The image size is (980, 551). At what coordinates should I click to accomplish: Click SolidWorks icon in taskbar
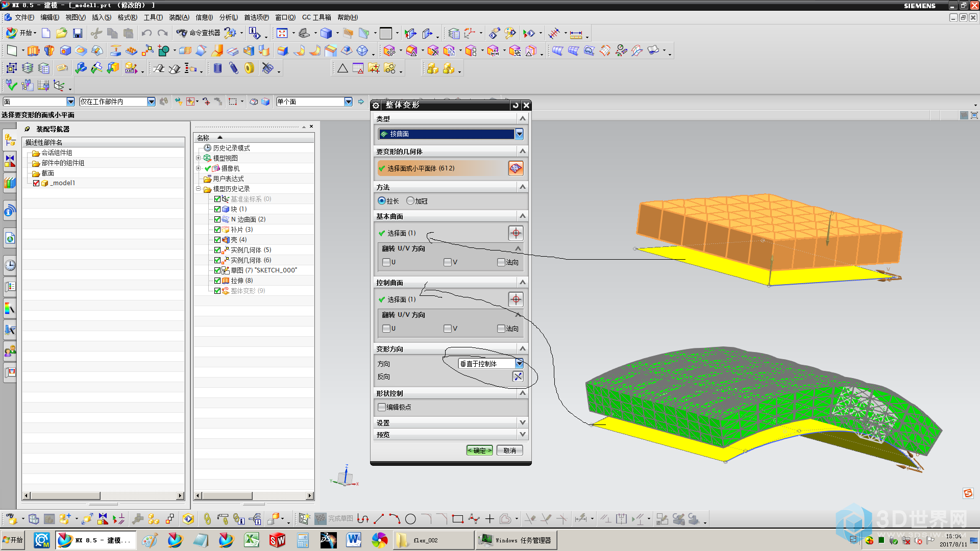coord(277,540)
